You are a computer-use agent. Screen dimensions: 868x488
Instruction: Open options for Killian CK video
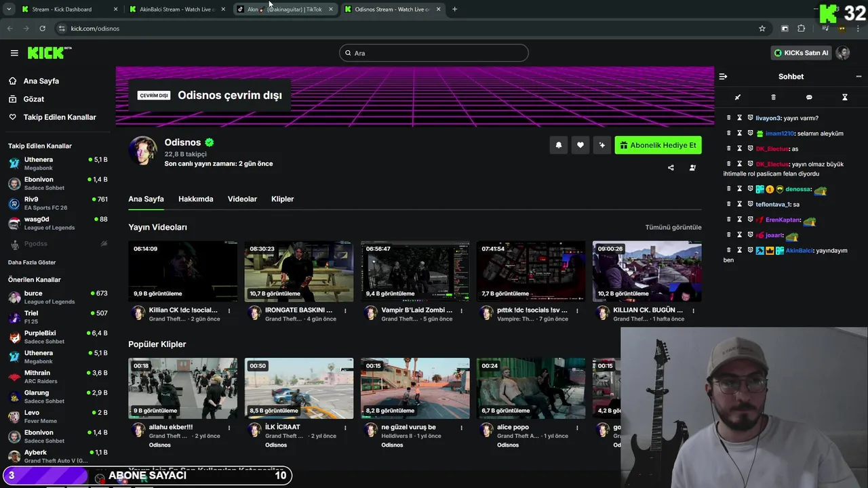(229, 310)
